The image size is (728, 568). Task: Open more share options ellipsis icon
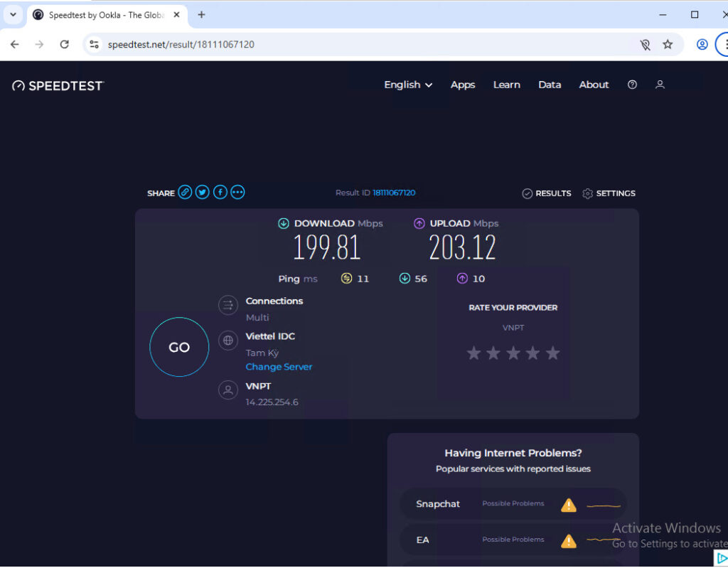tap(237, 192)
